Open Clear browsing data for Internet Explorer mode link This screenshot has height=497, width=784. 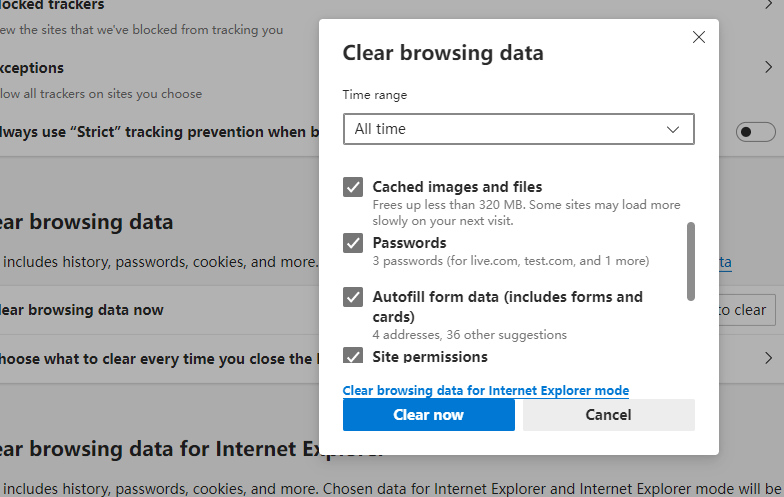(x=486, y=390)
